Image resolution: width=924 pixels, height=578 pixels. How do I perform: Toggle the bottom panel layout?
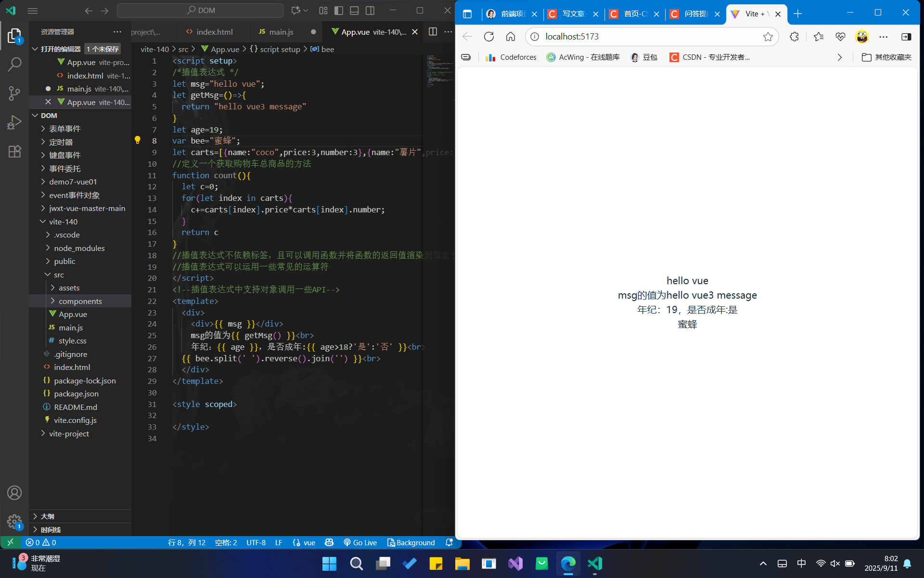click(x=355, y=11)
